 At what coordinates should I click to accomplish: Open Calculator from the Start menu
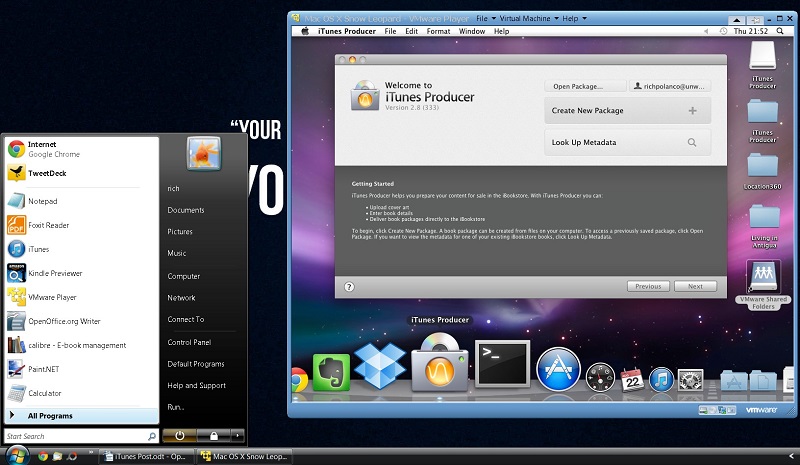coord(82,393)
